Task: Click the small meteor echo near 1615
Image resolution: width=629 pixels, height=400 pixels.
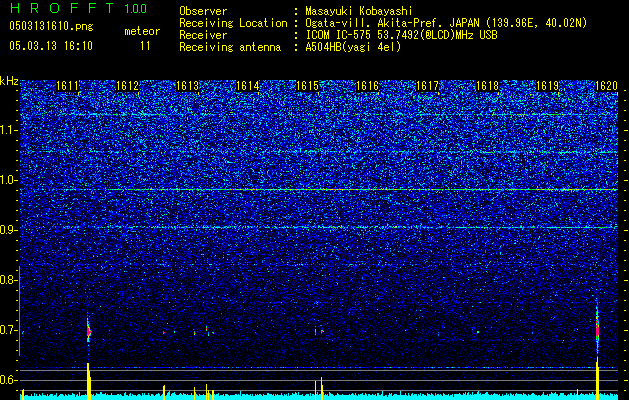Action: 319,332
